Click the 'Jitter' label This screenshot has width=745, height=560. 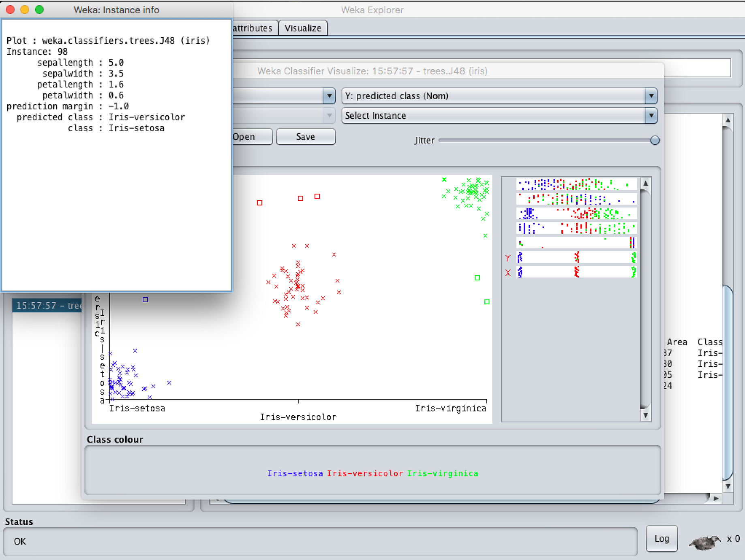click(x=424, y=140)
